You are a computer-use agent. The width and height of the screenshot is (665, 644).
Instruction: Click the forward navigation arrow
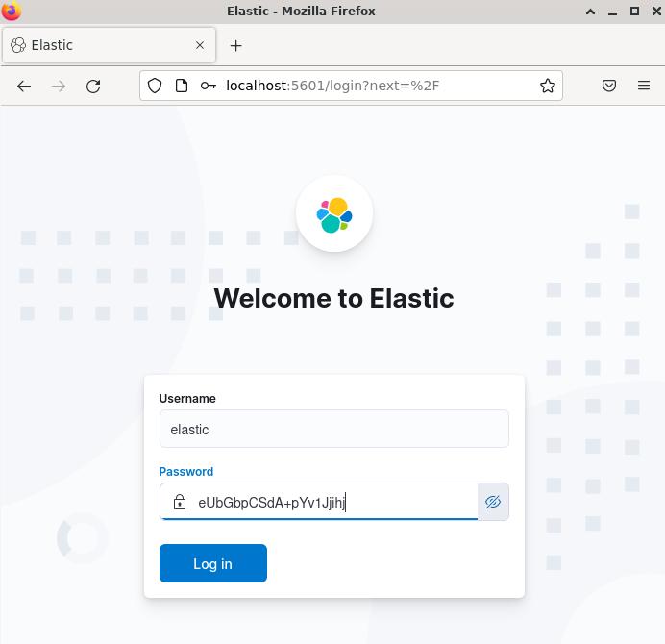coord(58,87)
